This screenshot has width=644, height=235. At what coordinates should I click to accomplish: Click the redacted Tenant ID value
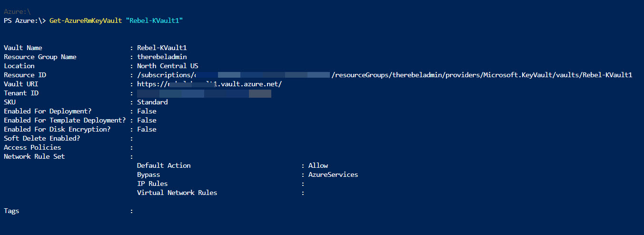[x=204, y=93]
